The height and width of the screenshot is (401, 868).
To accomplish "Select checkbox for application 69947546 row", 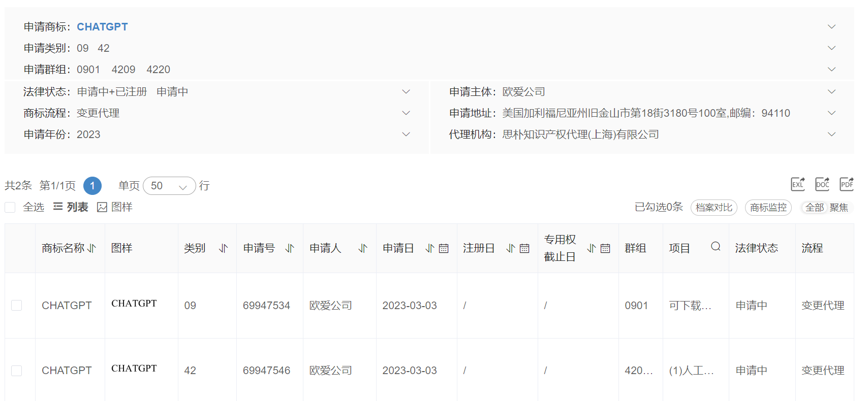I will [x=17, y=371].
